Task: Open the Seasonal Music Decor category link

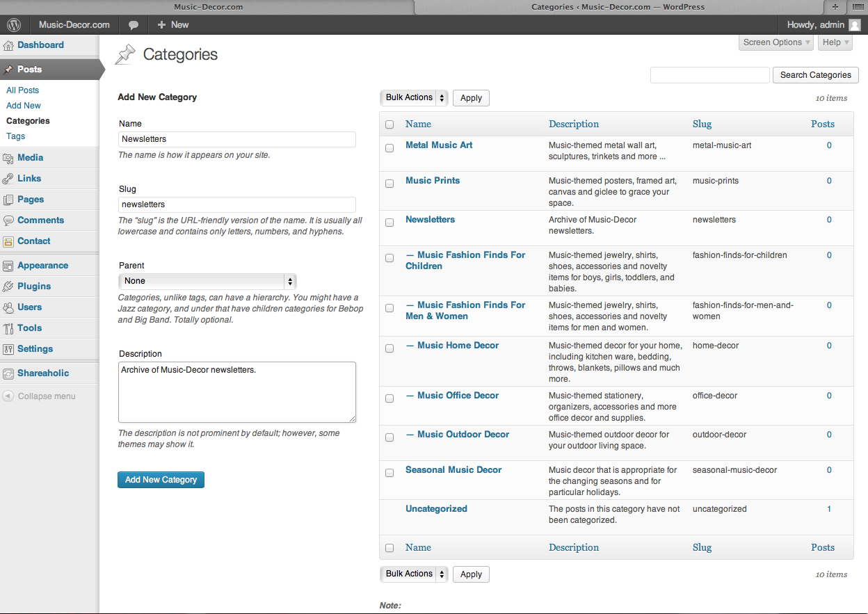Action: click(453, 470)
